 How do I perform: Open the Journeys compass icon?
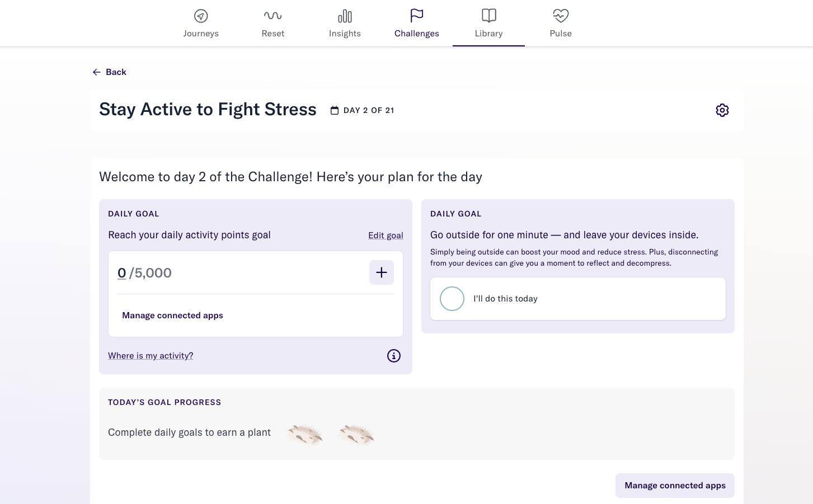pos(201,16)
